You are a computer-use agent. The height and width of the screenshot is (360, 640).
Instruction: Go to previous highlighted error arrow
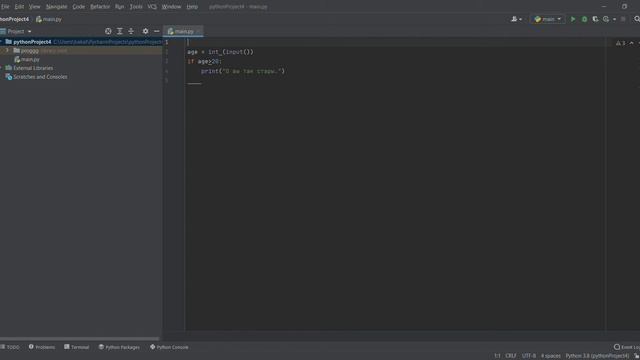[x=631, y=43]
